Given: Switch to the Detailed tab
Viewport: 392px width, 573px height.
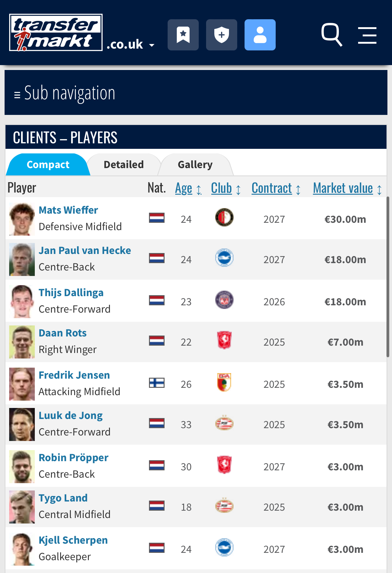Looking at the screenshot, I should (x=124, y=165).
